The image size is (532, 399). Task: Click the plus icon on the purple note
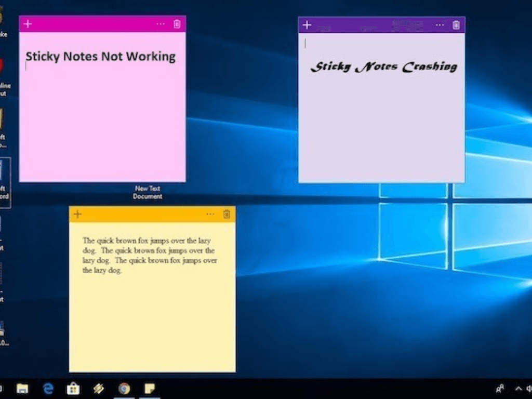tap(307, 25)
